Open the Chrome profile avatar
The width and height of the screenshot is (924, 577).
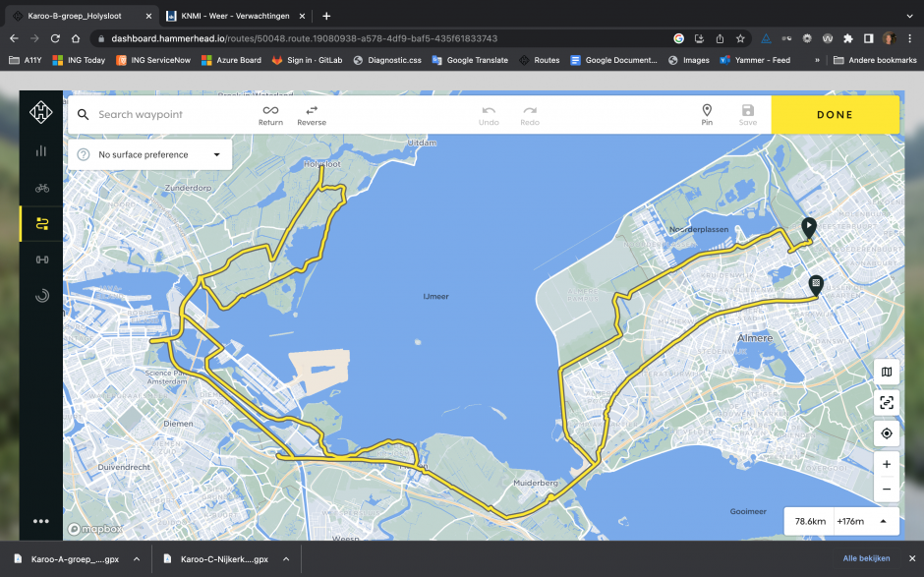pos(890,38)
